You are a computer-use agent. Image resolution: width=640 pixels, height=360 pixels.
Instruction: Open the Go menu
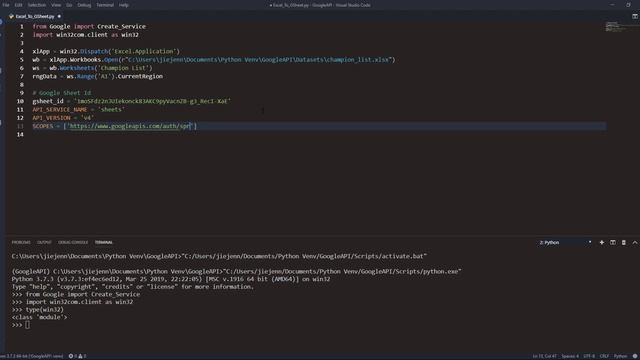[x=69, y=5]
